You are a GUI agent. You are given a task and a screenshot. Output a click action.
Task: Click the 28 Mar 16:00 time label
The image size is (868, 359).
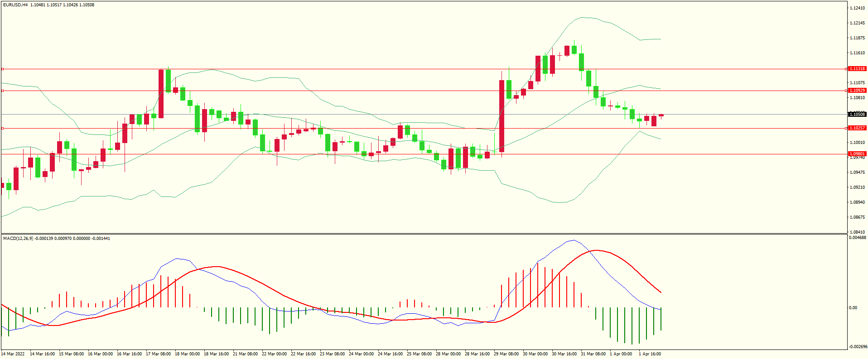click(x=477, y=354)
